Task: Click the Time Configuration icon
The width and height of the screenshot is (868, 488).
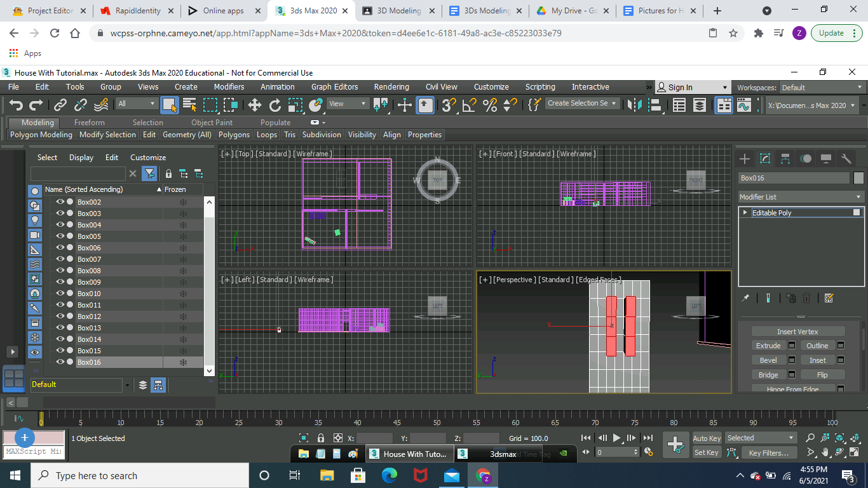Action: [649, 452]
